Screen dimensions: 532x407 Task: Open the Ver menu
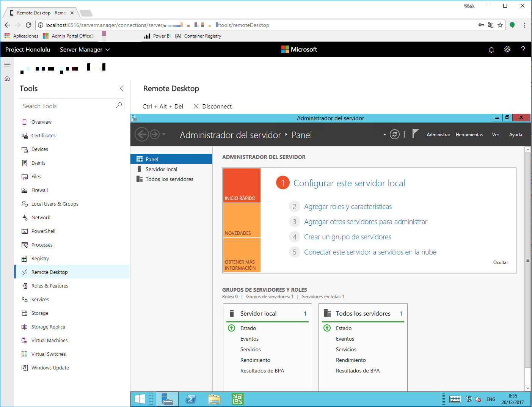click(x=496, y=135)
